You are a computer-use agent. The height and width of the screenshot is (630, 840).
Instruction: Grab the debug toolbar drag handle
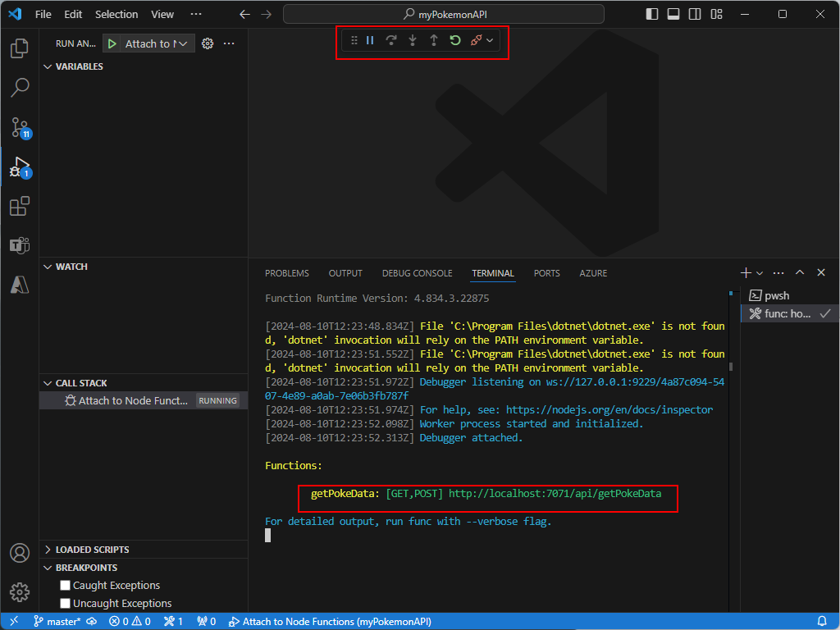point(354,40)
